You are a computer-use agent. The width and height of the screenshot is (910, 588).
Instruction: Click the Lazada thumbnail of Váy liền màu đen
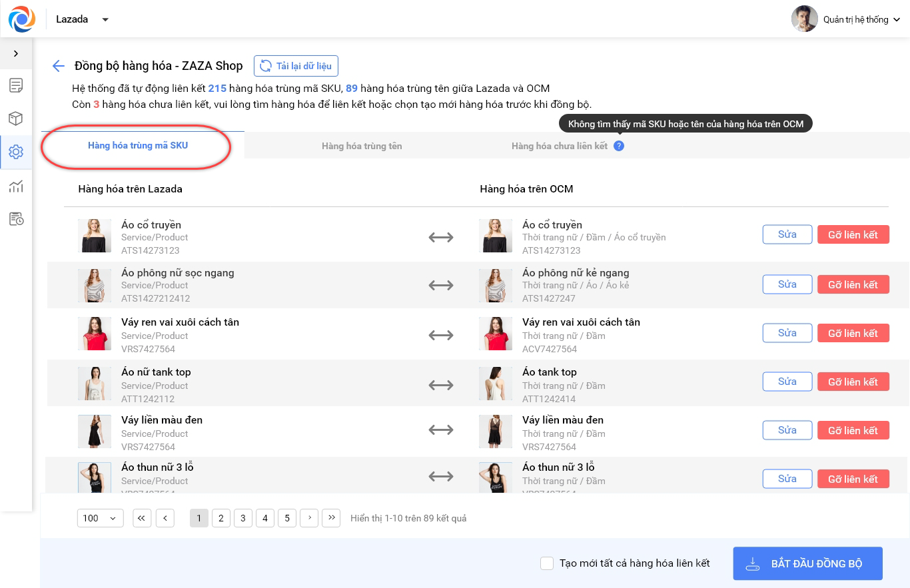pos(89,431)
